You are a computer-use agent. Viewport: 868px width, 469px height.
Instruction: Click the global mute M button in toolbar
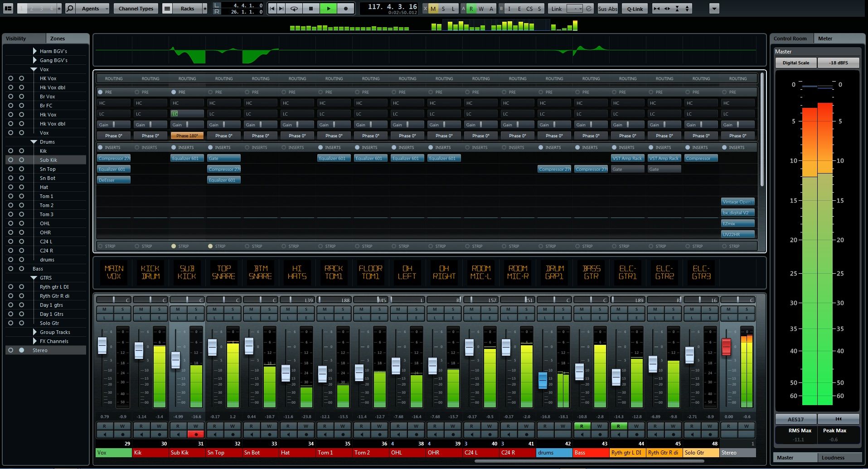coord(433,9)
